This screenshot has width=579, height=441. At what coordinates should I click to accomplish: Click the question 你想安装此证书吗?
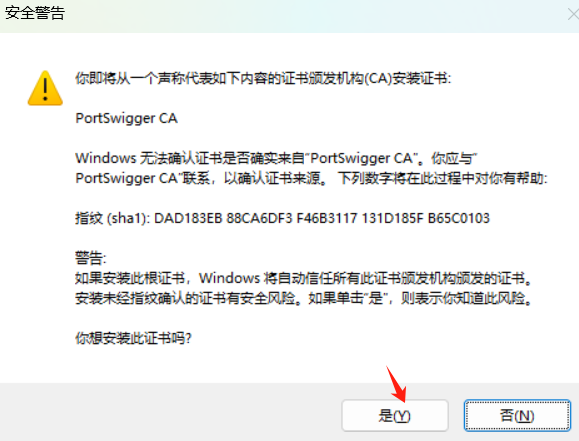133,338
